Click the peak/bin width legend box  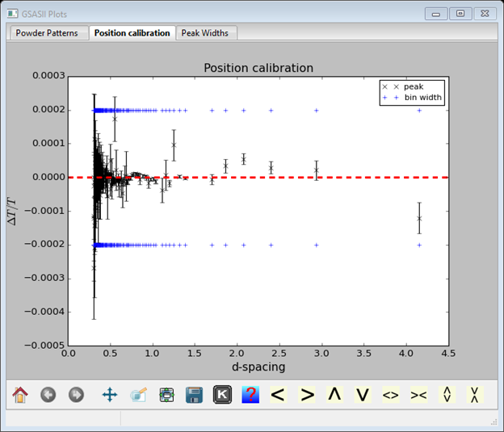coord(412,92)
